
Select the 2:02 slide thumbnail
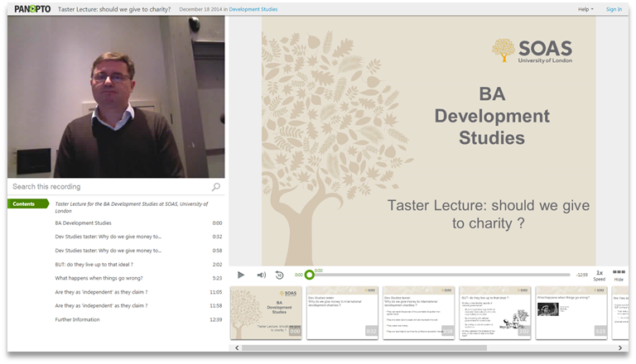pos(495,313)
